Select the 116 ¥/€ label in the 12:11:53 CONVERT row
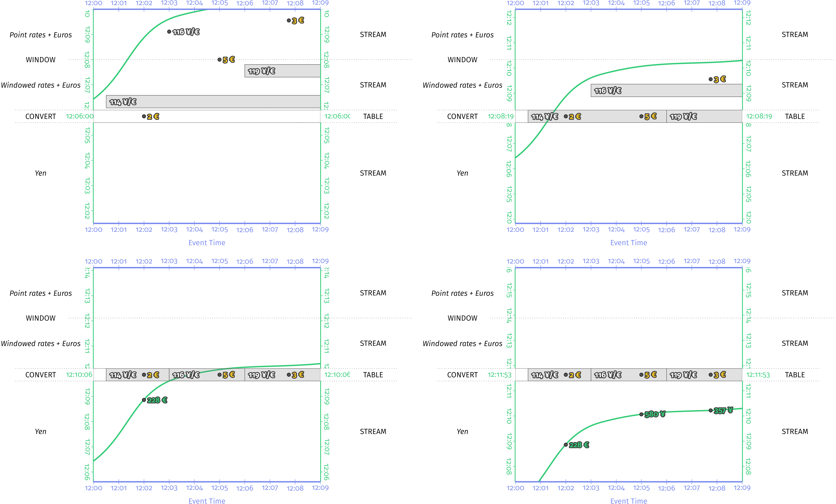This screenshot has width=836, height=504. click(608, 375)
